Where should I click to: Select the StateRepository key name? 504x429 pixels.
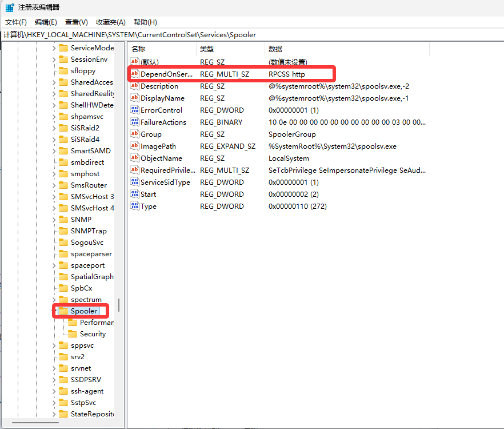(92, 414)
